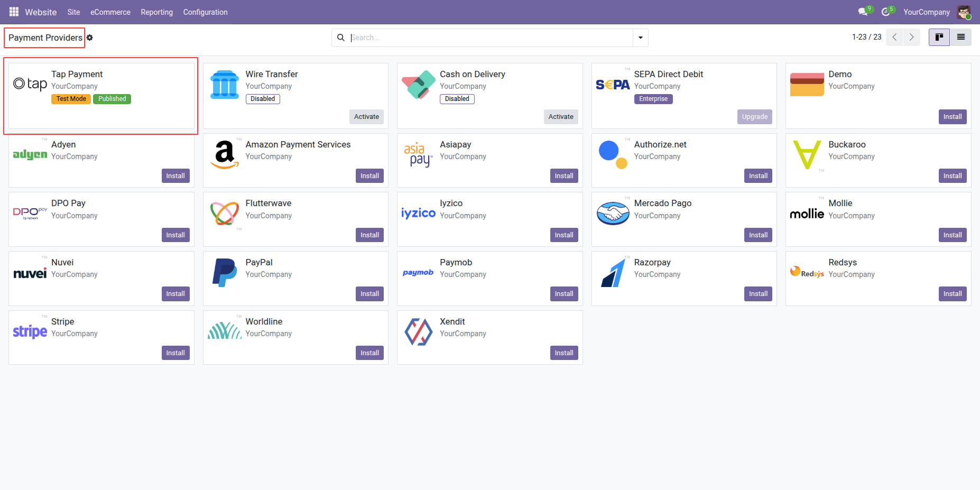Click the user avatar picture
This screenshot has height=490, width=980.
tap(964, 12)
